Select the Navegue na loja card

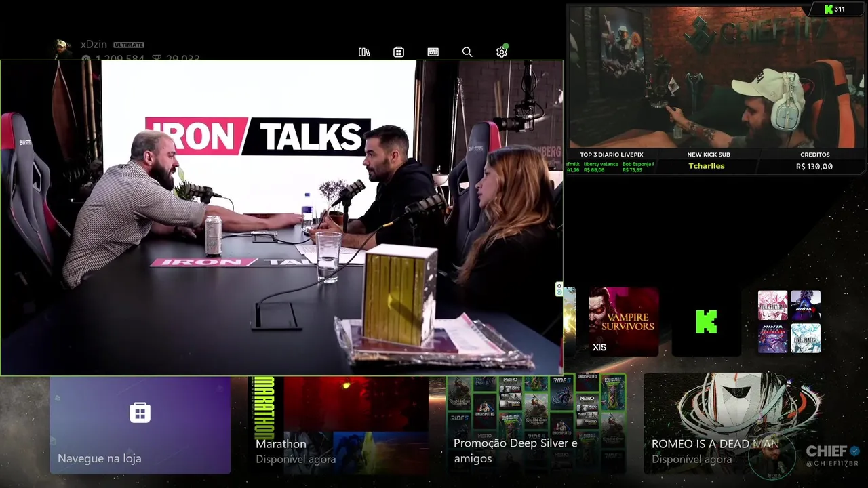click(140, 425)
